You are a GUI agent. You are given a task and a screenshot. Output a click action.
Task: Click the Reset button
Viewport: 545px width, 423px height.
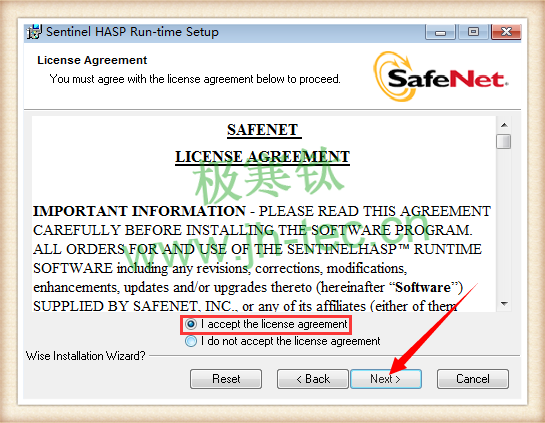[226, 379]
